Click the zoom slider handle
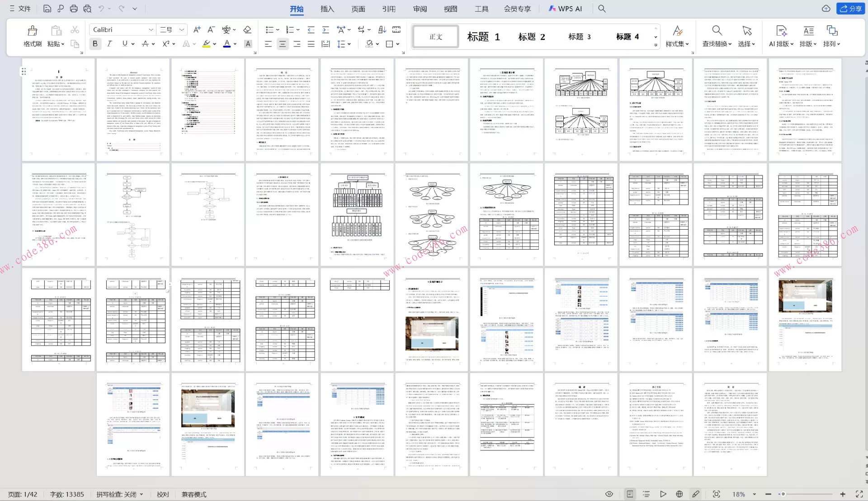 783,494
